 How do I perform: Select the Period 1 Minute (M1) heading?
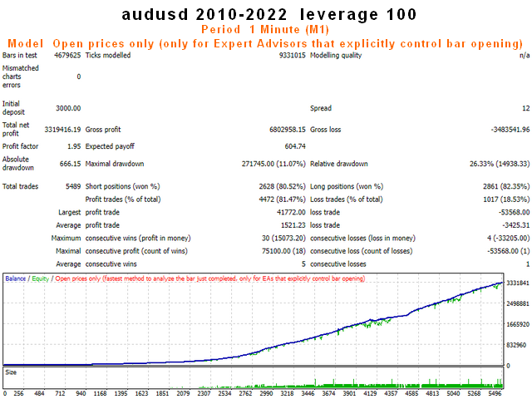click(x=265, y=30)
